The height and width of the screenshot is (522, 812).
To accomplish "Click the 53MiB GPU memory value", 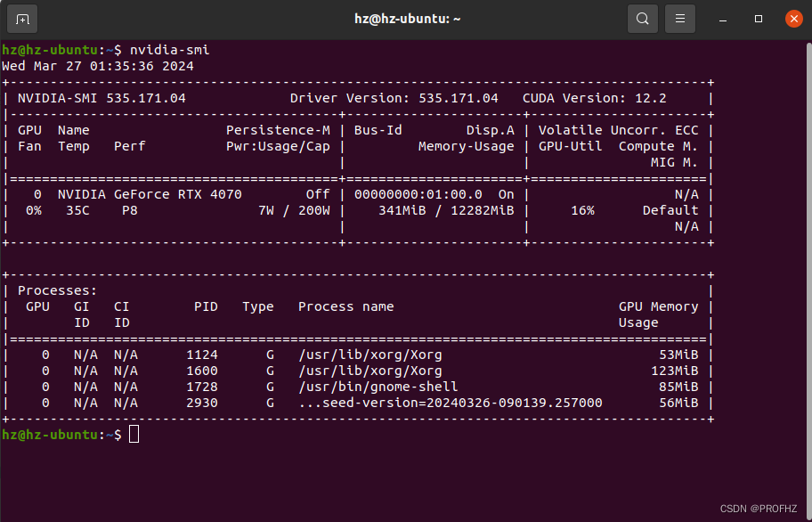I will pos(679,355).
